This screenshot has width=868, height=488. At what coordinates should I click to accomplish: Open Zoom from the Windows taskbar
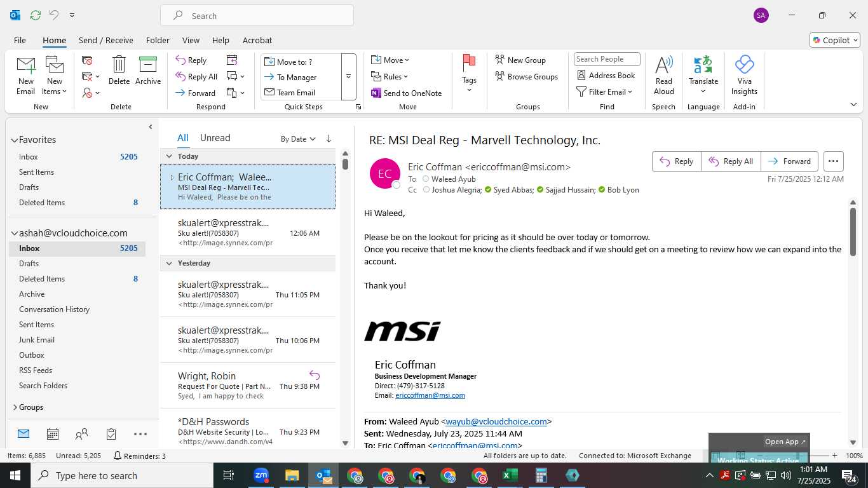[x=261, y=475]
